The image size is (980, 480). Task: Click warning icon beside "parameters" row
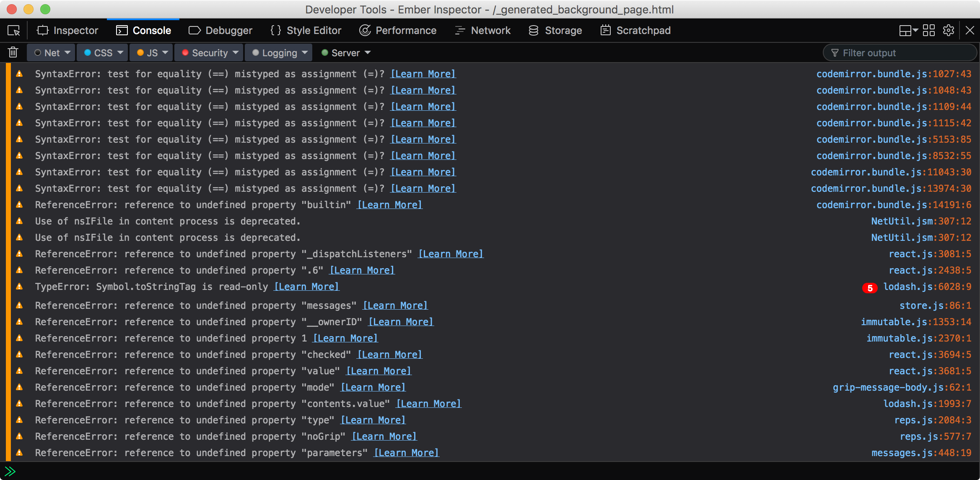(x=19, y=452)
